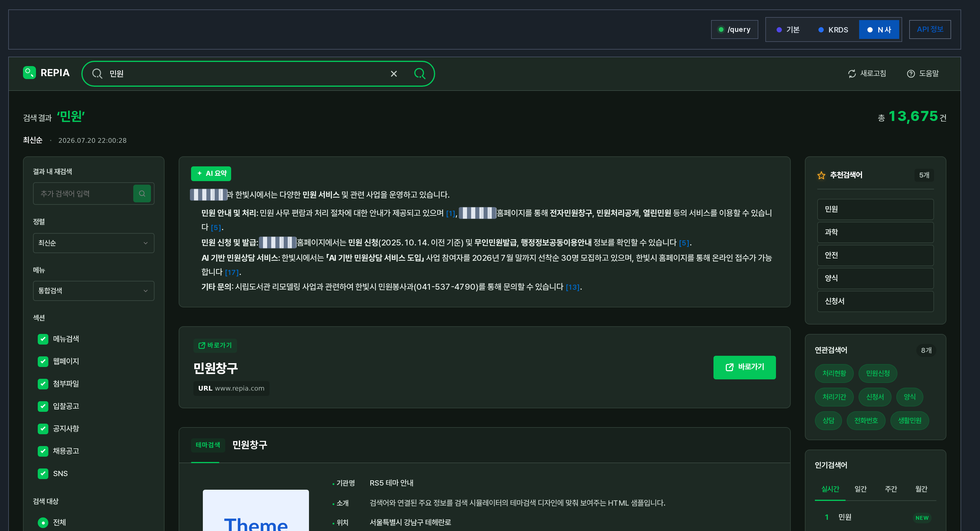Click the external link icon on the 바로가기 tag
Screen dimensions: 980x531
[x=202, y=346]
